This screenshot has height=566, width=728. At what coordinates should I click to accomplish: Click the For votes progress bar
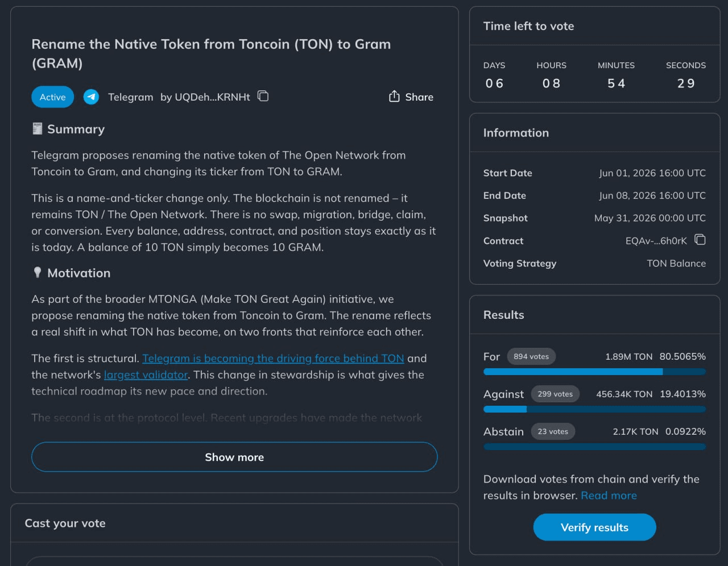coord(594,372)
